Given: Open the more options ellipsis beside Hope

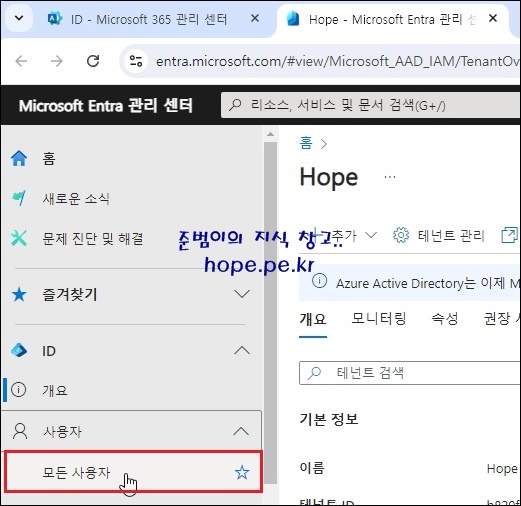Looking at the screenshot, I should [x=390, y=177].
